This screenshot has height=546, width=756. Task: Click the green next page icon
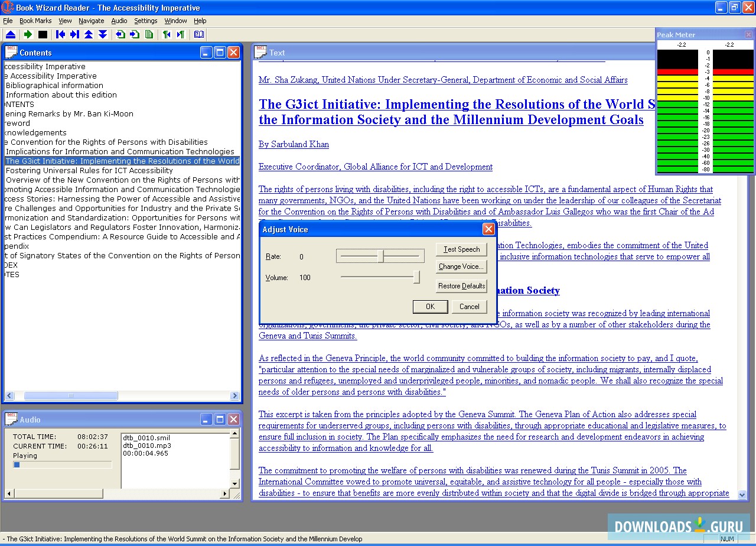coord(135,34)
